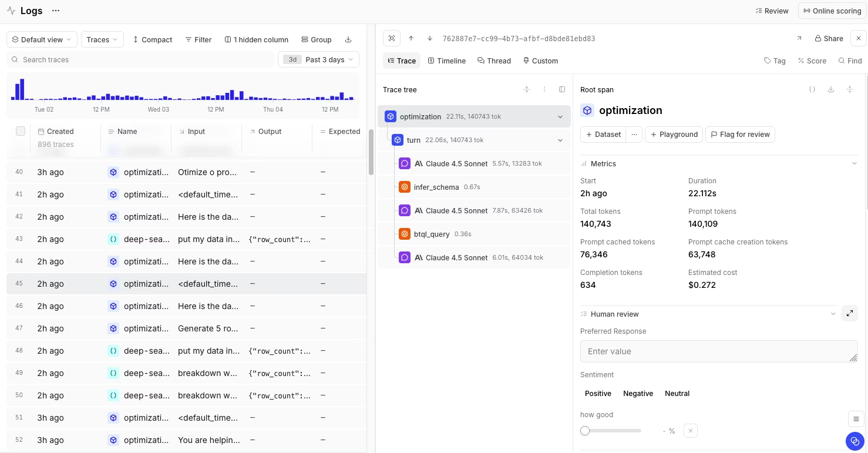Export logs using the download icon near Group
This screenshot has height=453, width=868.
[348, 39]
